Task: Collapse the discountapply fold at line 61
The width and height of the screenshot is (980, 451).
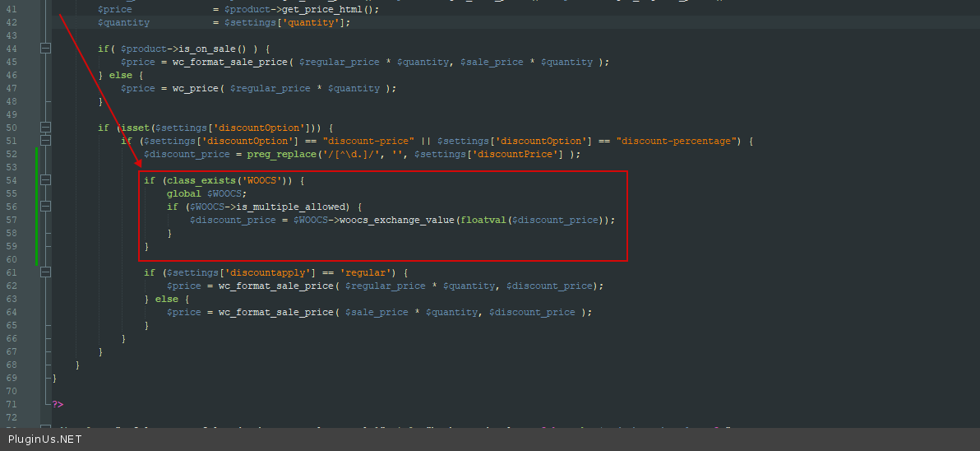Action: click(x=45, y=272)
